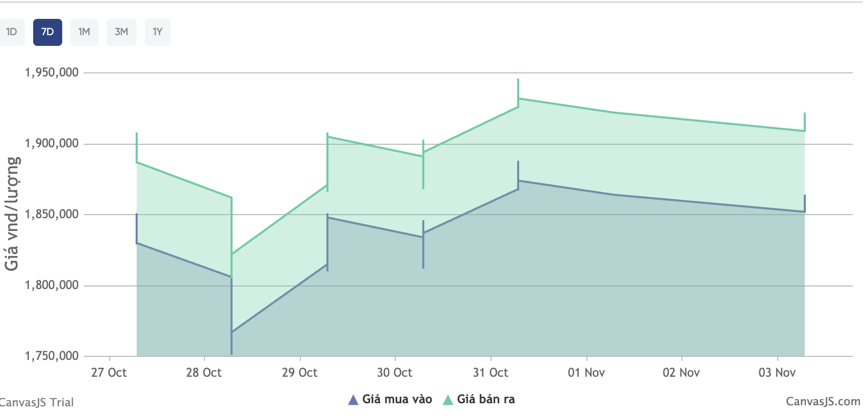Click the 1,800,000 y-axis label
The width and height of the screenshot is (868, 416).
tap(52, 285)
